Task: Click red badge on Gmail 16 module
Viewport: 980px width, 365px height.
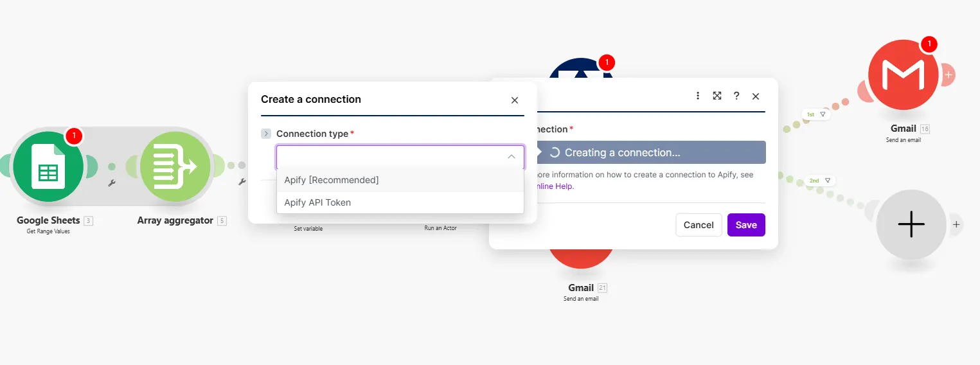Action: (x=928, y=44)
